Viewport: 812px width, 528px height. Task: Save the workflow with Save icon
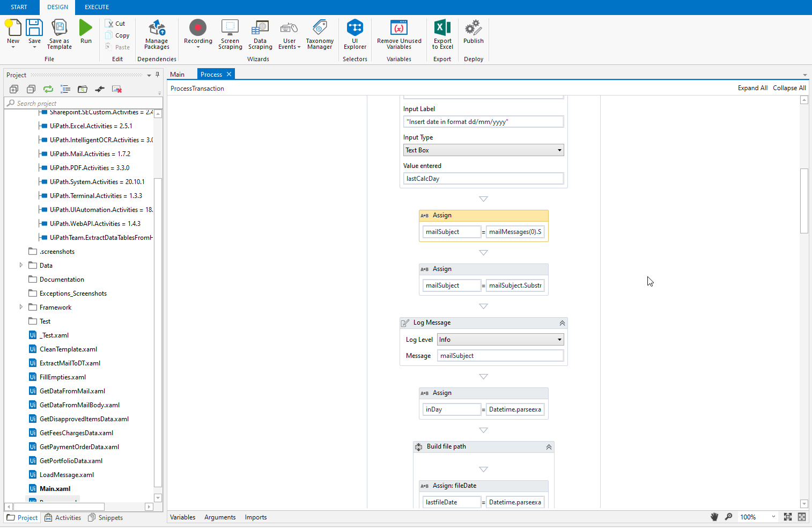coord(34,28)
